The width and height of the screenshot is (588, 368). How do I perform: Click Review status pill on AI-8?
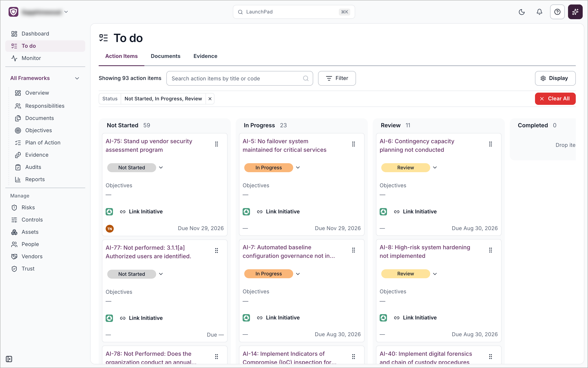click(405, 274)
